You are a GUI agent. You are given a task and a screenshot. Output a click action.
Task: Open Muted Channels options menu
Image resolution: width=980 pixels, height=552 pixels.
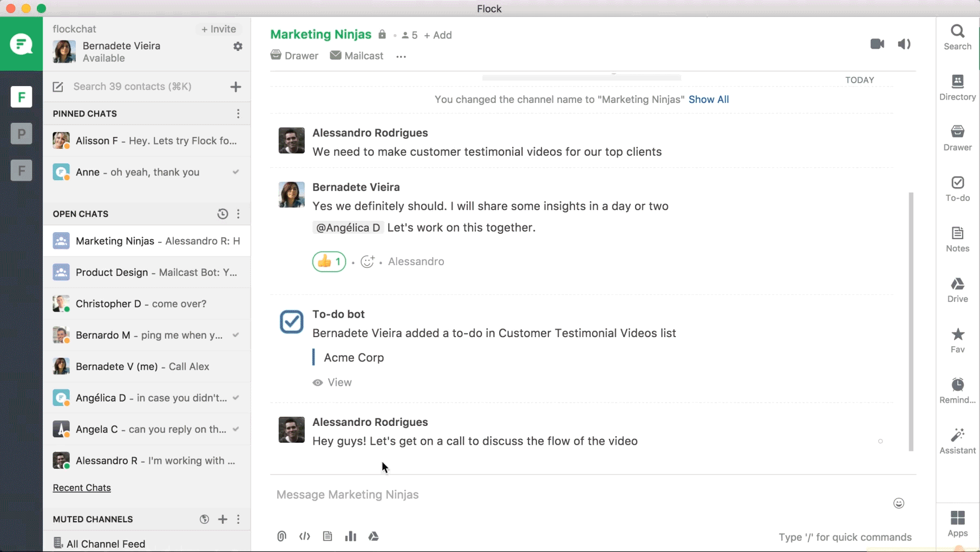238,519
